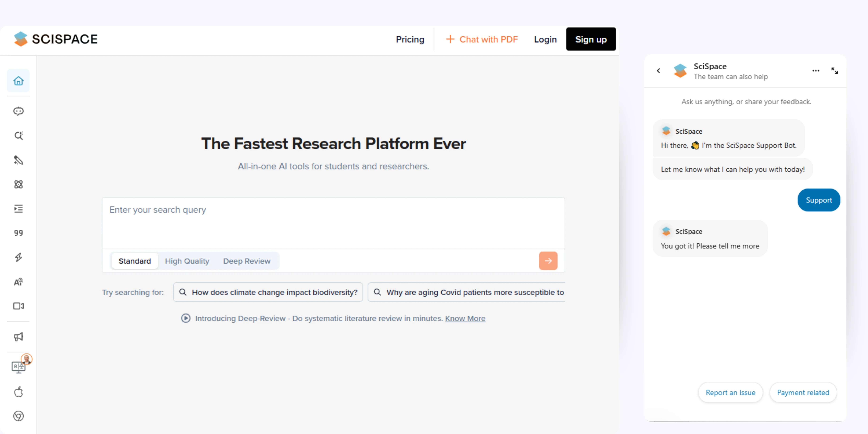Image resolution: width=868 pixels, height=434 pixels.
Task: Open the Apple app download icon
Action: click(x=19, y=392)
